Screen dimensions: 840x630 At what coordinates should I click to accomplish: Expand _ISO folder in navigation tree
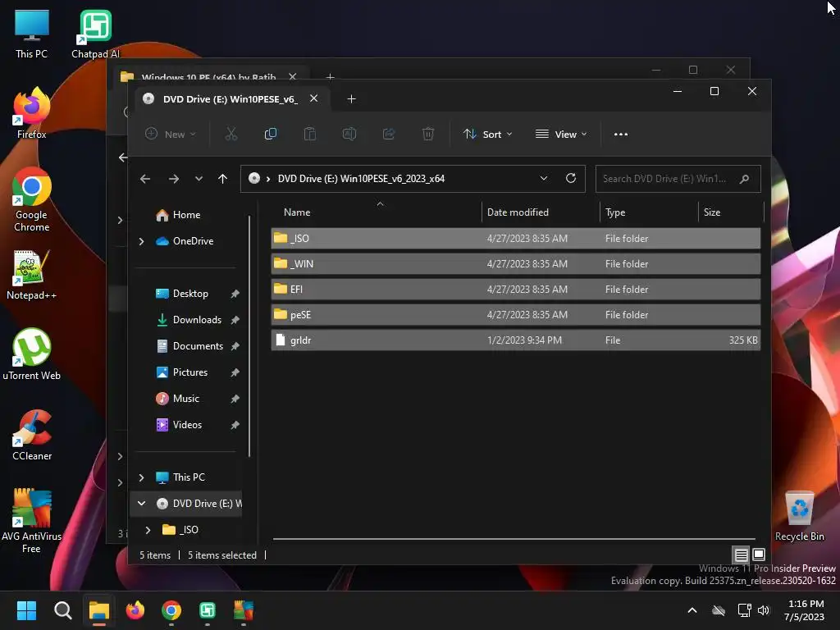click(148, 530)
